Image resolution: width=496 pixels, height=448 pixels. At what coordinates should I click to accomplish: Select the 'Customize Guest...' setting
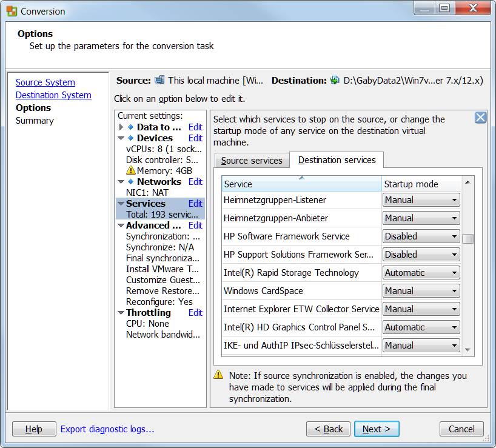(163, 280)
